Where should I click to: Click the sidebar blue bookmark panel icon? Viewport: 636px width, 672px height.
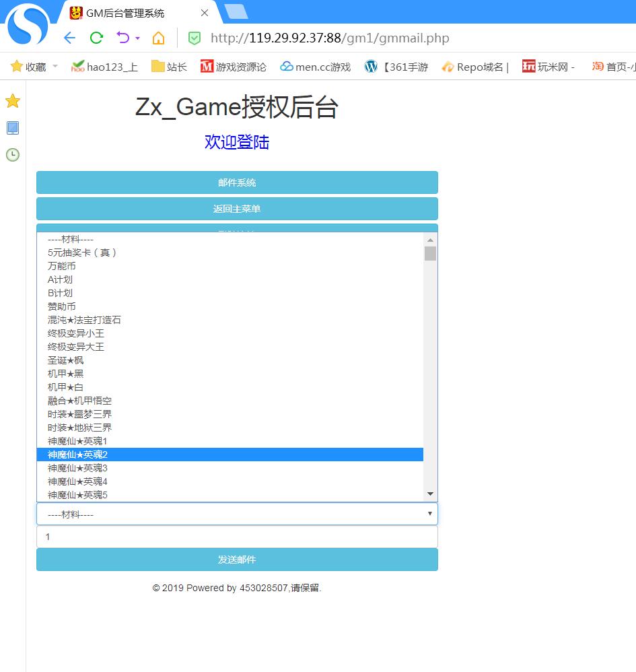click(13, 128)
